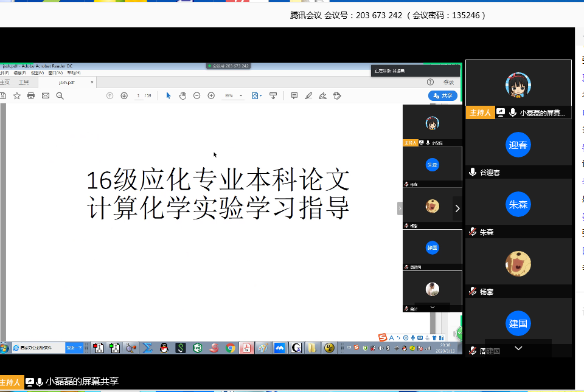Viewport: 584px width, 392px height.
Task: Open the jsxh.pdf document tab
Action: click(x=67, y=82)
